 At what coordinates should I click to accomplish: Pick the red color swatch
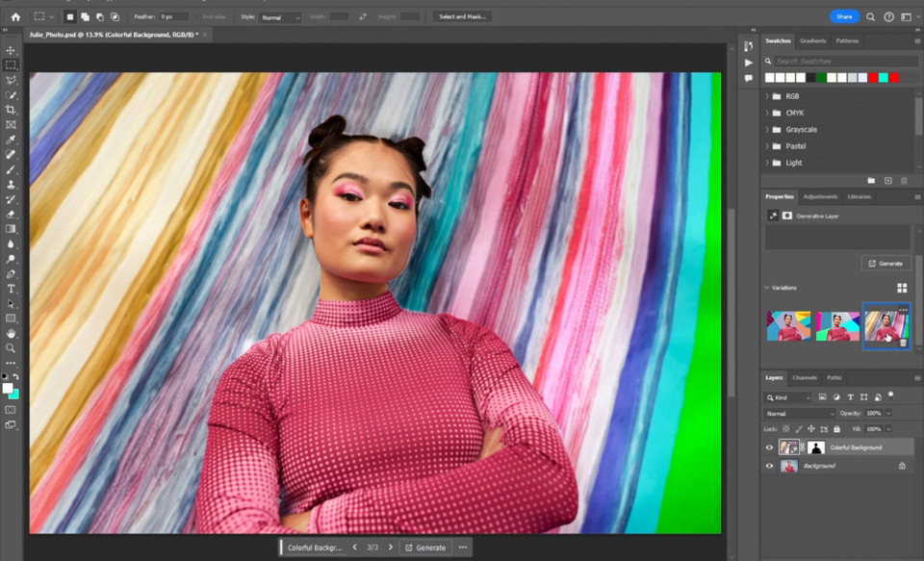871,77
